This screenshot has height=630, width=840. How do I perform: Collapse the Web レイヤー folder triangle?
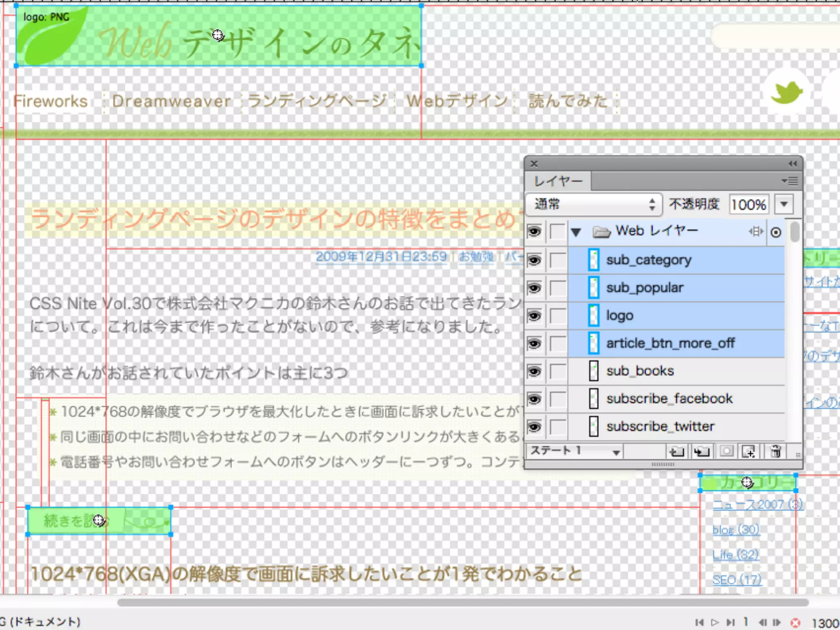(x=576, y=233)
